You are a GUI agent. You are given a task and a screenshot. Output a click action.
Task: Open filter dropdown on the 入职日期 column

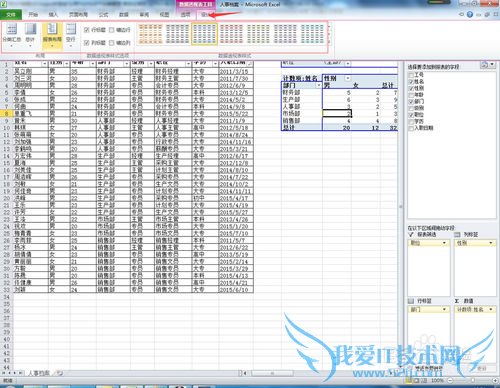[249, 63]
